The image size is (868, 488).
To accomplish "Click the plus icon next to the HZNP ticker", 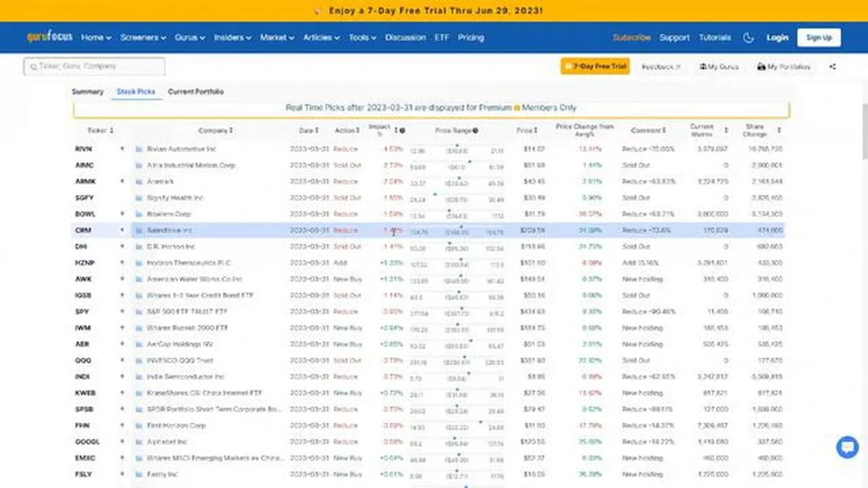I will coord(122,263).
